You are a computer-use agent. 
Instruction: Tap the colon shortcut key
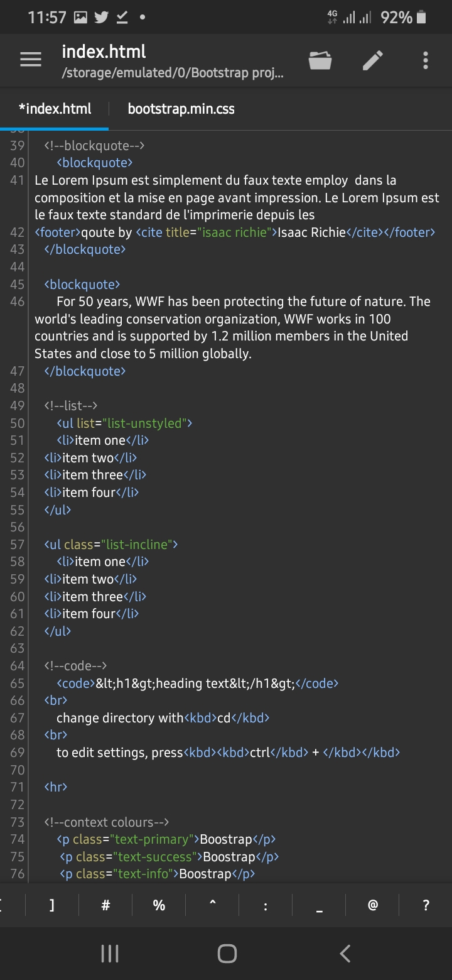(266, 905)
